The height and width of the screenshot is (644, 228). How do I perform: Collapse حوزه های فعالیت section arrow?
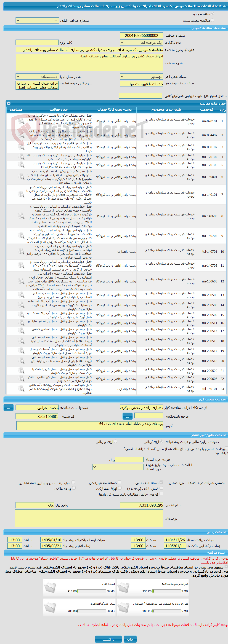click(x=8, y=103)
